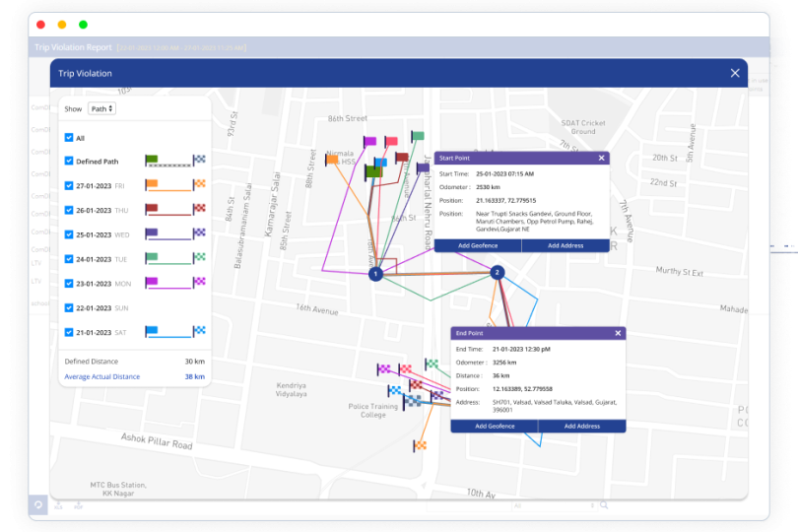Close the Start Point popup
The height and width of the screenshot is (532, 798).
601,158
